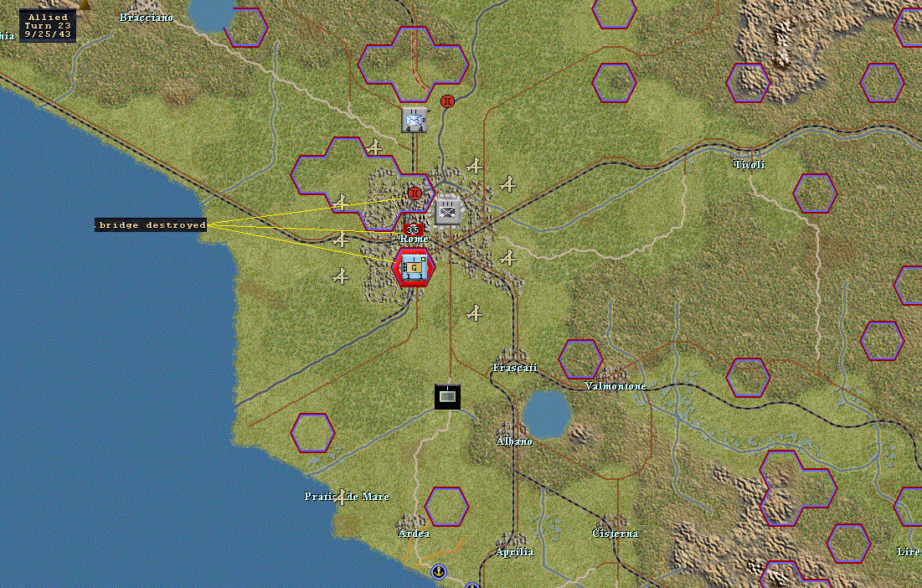Screen dimensions: 922x588
Task: Click the Bracciano town label
Action: tap(147, 18)
